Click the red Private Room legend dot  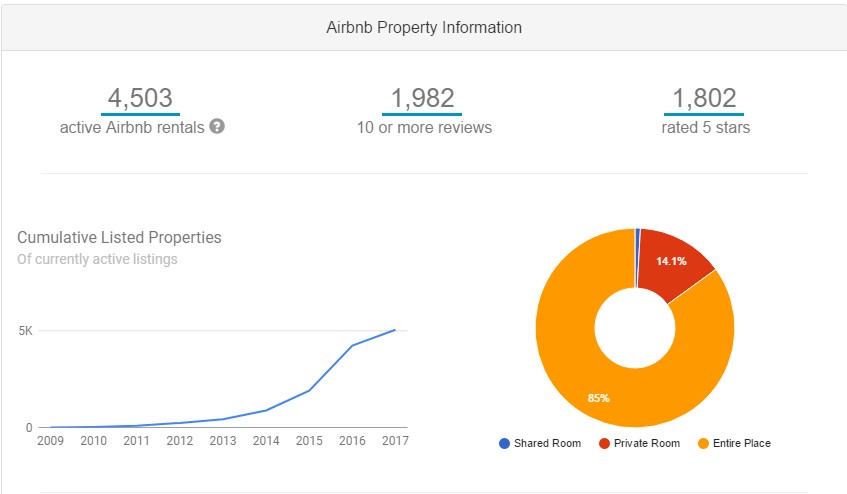click(x=604, y=444)
